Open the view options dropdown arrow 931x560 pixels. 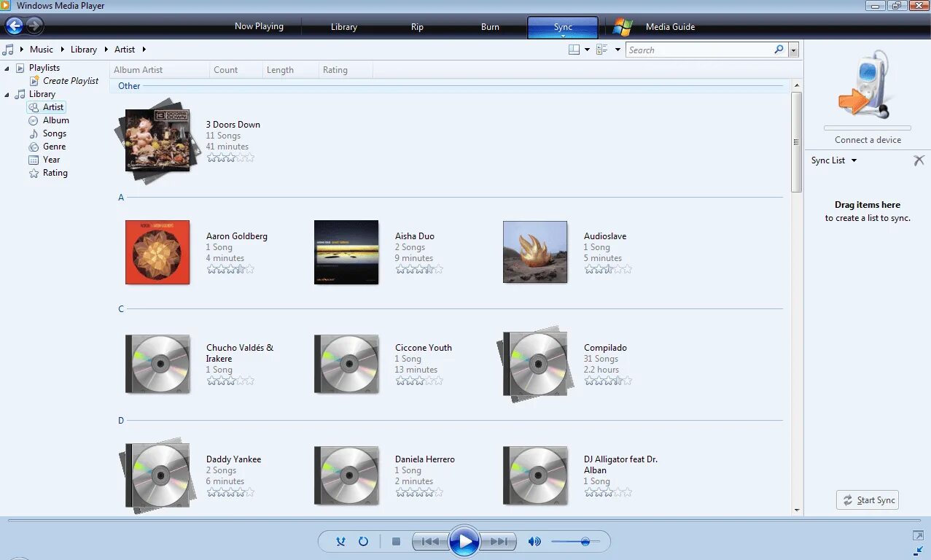click(x=618, y=50)
